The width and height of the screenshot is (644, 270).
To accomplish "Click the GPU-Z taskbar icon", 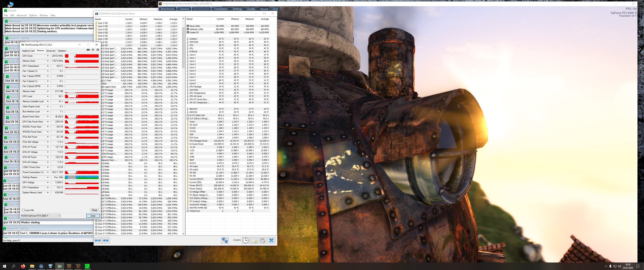I will [x=60, y=266].
